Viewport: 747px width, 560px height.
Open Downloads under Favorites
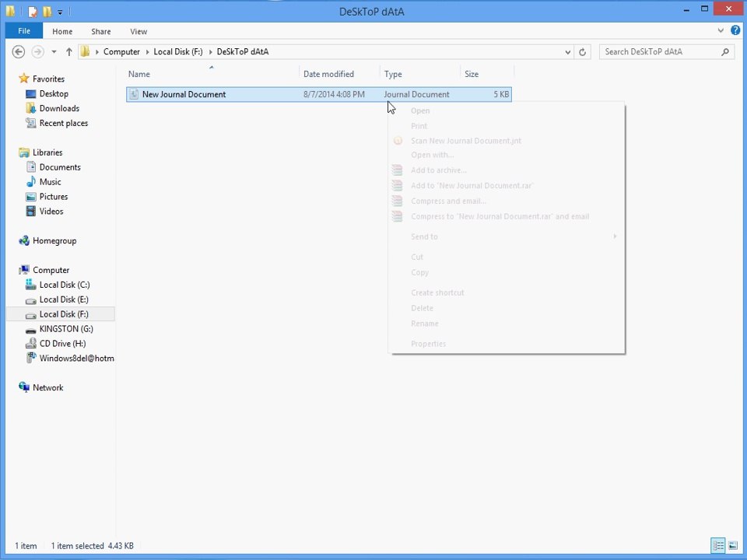point(59,109)
